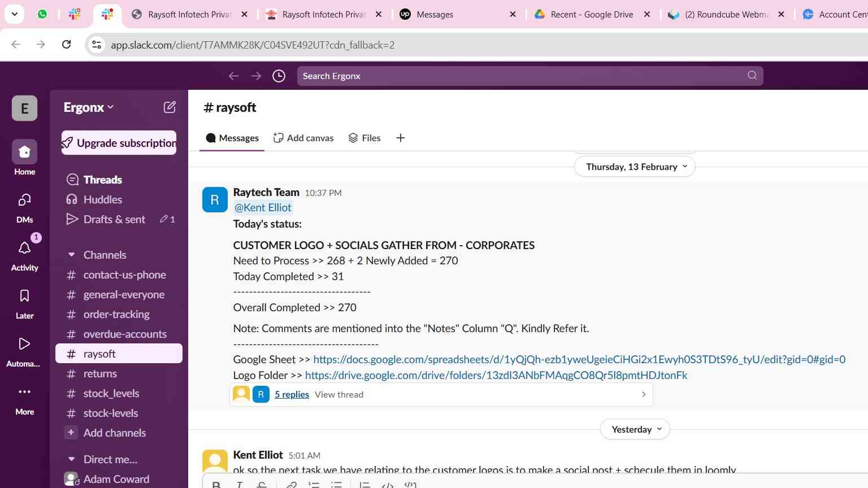Click the search magnifier icon
The width and height of the screenshot is (868, 488).
(x=752, y=76)
